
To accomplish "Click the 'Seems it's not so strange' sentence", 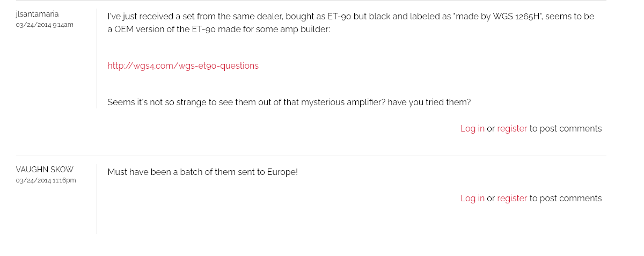I will pos(289,103).
